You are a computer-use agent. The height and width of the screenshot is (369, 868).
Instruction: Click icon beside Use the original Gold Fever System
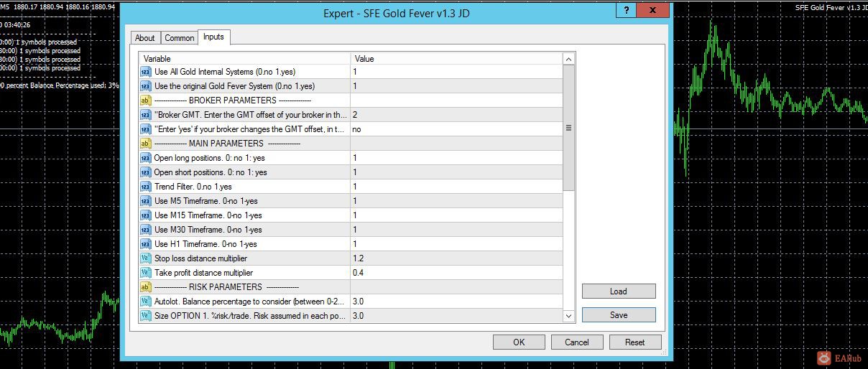145,86
